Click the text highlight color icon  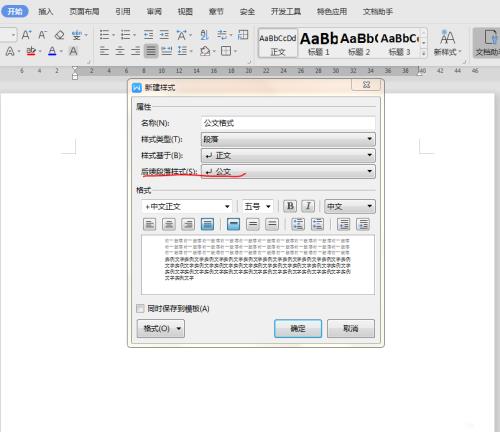click(x=31, y=51)
